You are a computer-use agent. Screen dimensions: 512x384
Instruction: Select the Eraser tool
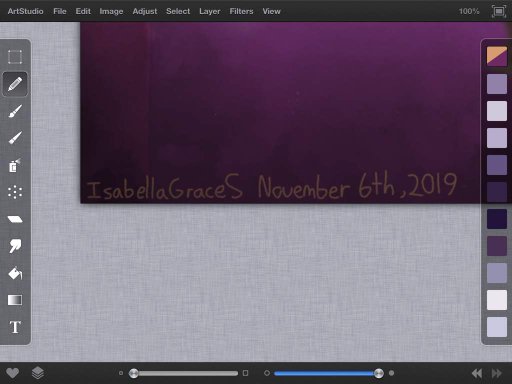[x=15, y=219]
